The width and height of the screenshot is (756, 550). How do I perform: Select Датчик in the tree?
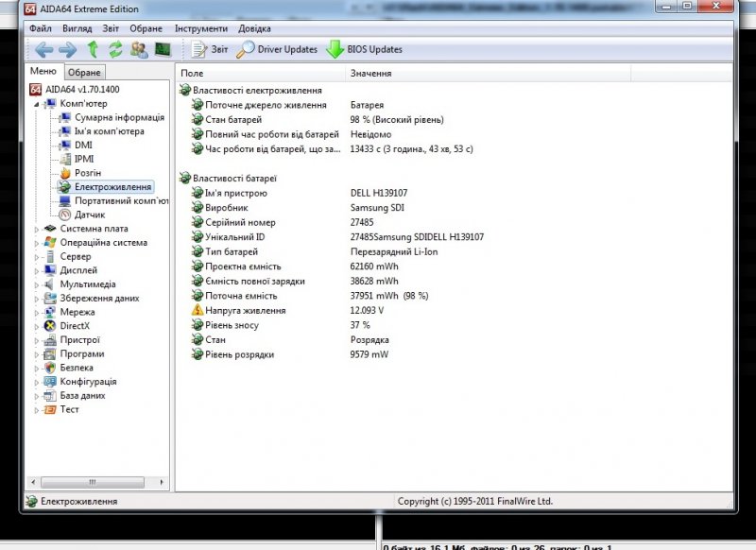tap(90, 215)
